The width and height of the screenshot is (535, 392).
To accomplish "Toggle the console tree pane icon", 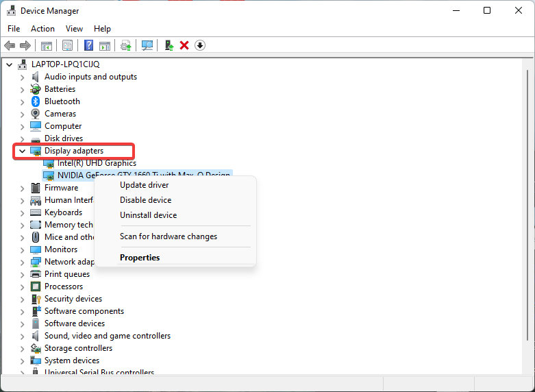I will [x=47, y=45].
